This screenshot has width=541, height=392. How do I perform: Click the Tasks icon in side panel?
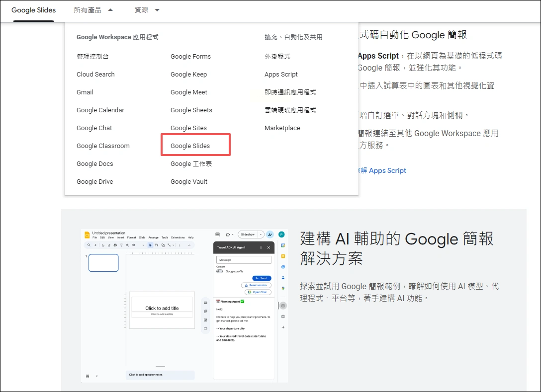pos(283,267)
